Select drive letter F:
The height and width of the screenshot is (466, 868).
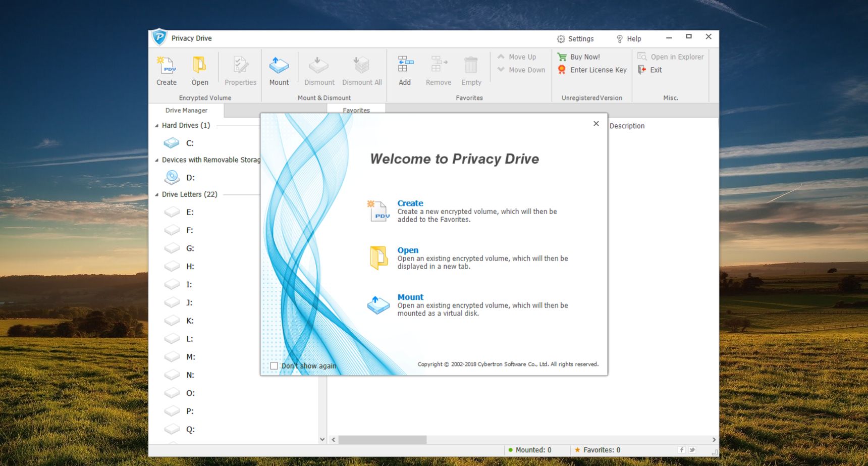pyautogui.click(x=179, y=230)
